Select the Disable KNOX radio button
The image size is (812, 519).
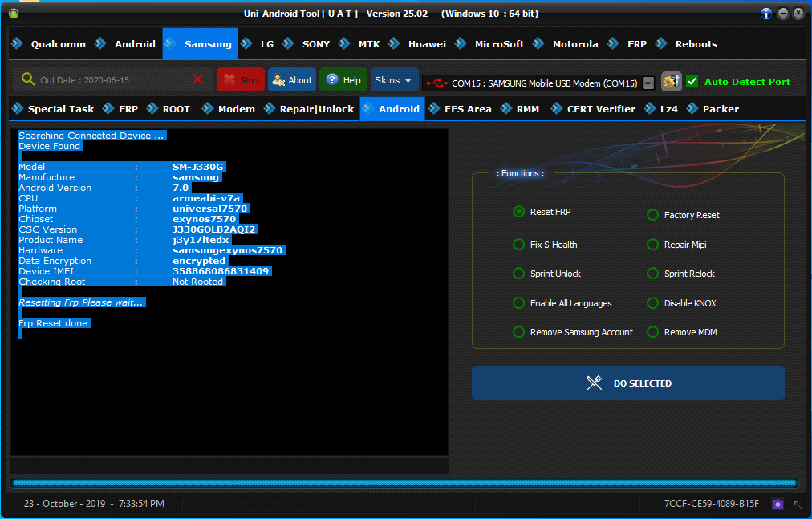tap(653, 303)
